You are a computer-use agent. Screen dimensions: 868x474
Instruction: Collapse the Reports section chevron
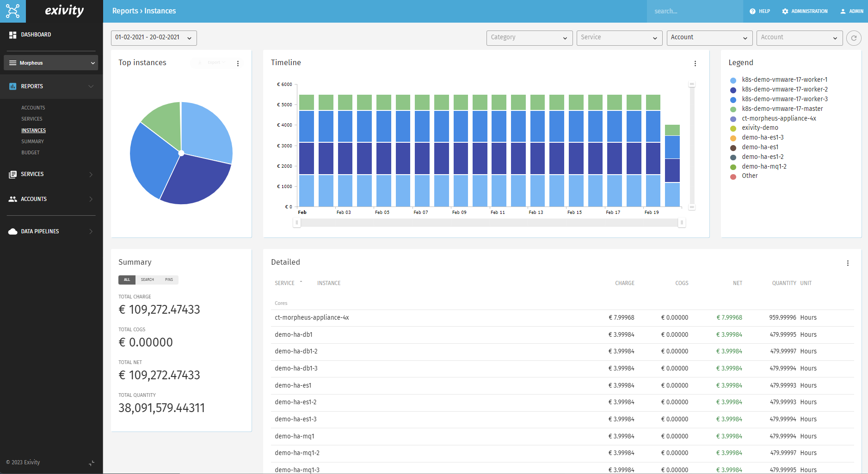(91, 86)
